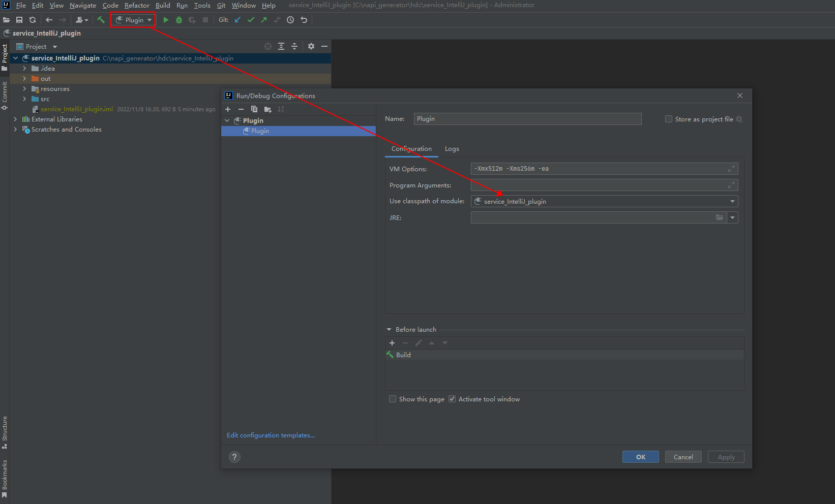Open Project panel settings gear icon
The width and height of the screenshot is (835, 504).
(x=311, y=46)
